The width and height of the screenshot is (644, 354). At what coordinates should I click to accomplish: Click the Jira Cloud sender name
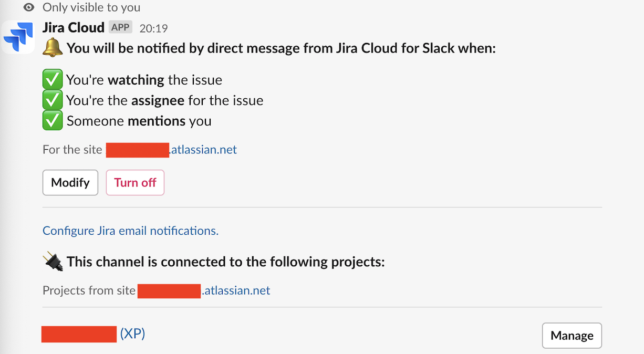73,27
